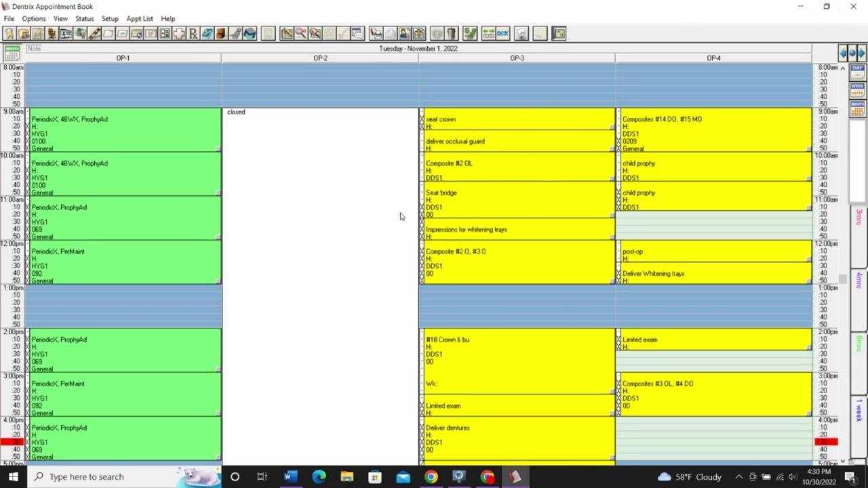The width and height of the screenshot is (868, 488).
Task: Click the schedule scrollbar up arrow
Action: click(843, 68)
